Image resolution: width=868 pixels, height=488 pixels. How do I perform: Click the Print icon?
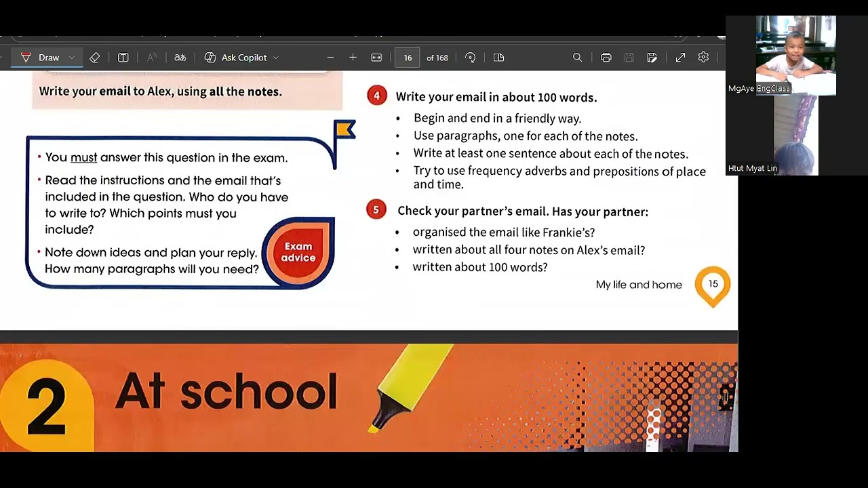(606, 58)
